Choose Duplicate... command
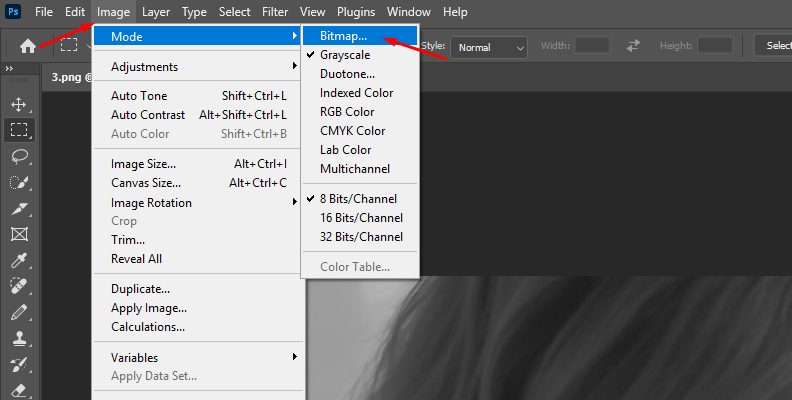 [x=199, y=289]
